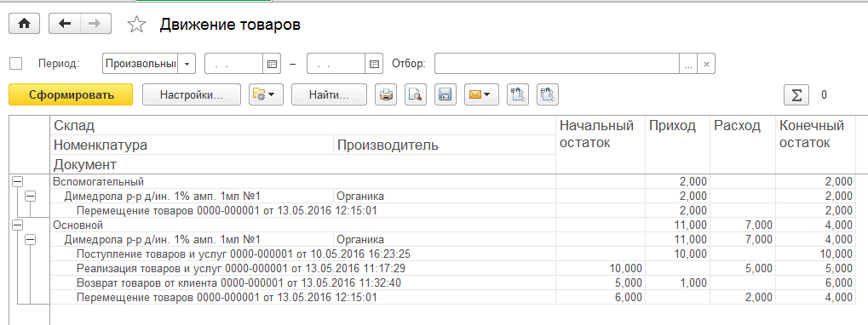Add report to favorites star
Viewport: 868px width, 325px height.
[x=136, y=25]
